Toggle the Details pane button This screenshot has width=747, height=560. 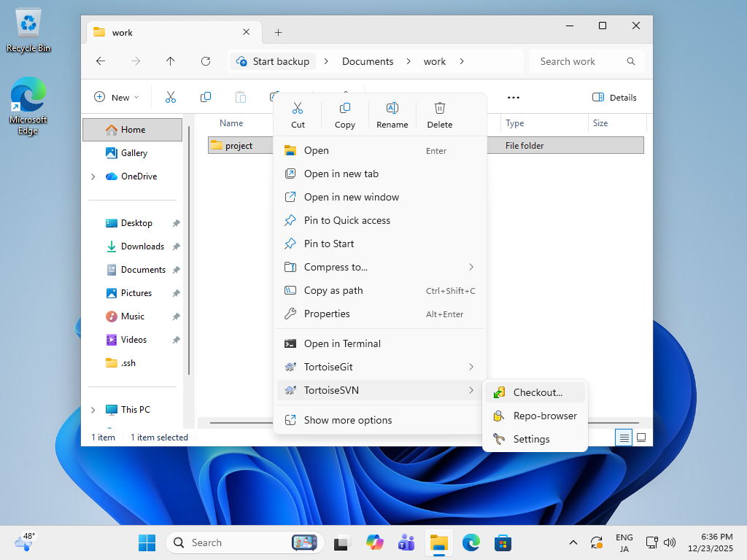[x=614, y=97]
